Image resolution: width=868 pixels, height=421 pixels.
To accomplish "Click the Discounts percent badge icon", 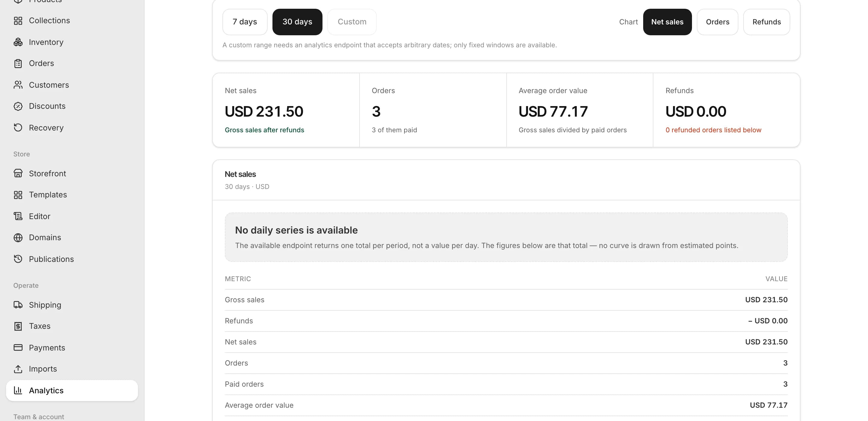I will 18,106.
